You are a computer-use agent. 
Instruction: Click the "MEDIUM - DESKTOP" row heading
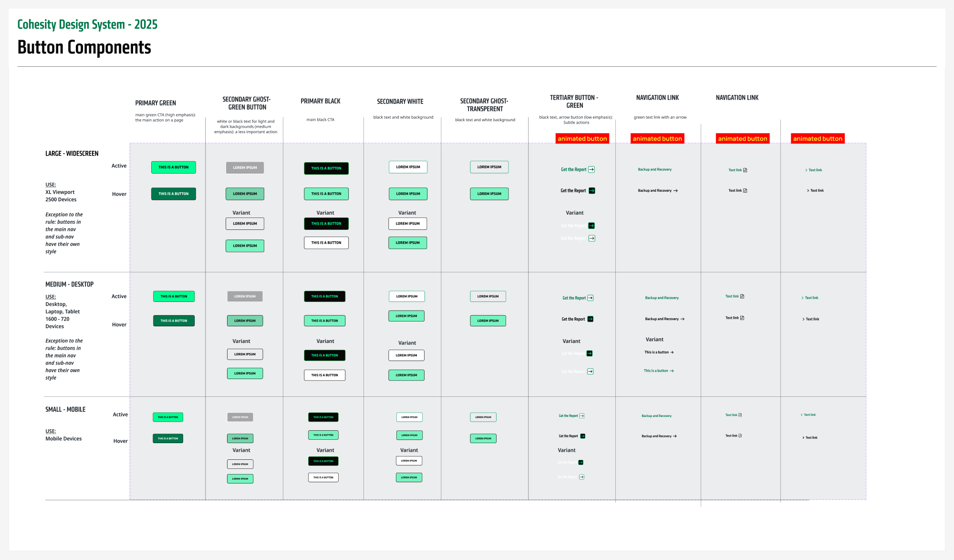[70, 284]
